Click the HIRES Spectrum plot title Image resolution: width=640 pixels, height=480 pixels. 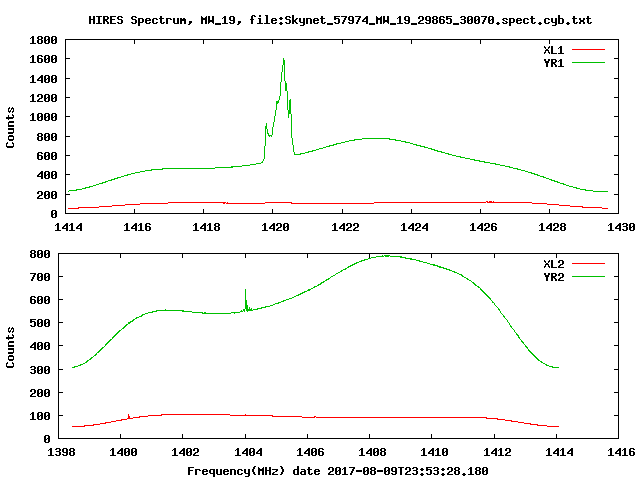(x=340, y=20)
